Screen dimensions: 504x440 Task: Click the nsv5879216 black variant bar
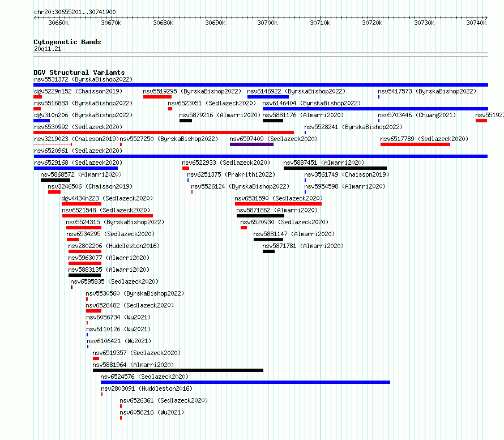[186, 121]
